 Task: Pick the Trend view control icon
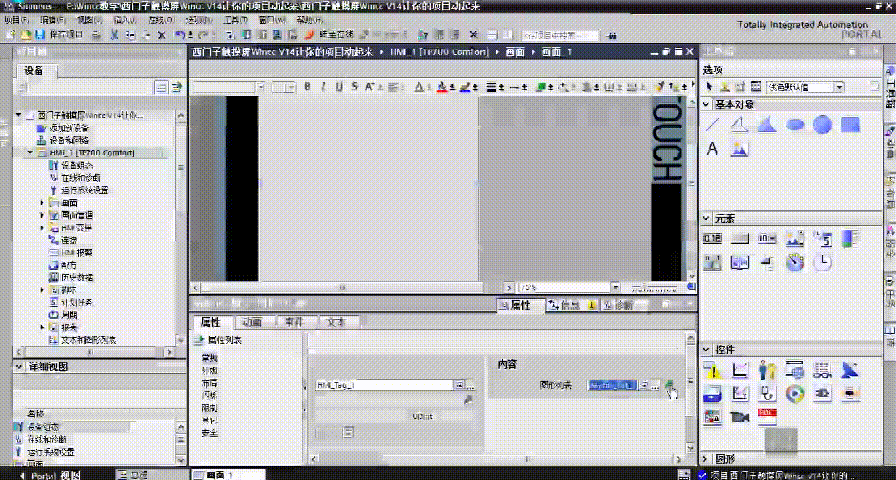click(739, 370)
